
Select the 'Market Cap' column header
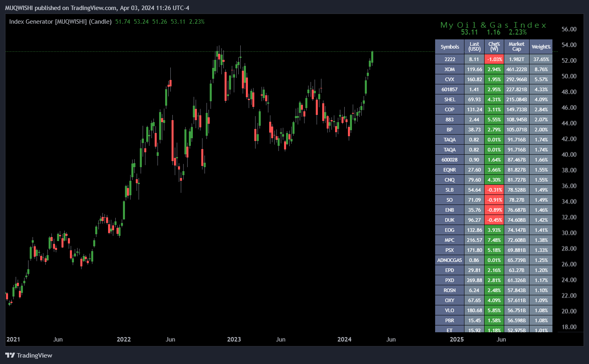pos(517,47)
